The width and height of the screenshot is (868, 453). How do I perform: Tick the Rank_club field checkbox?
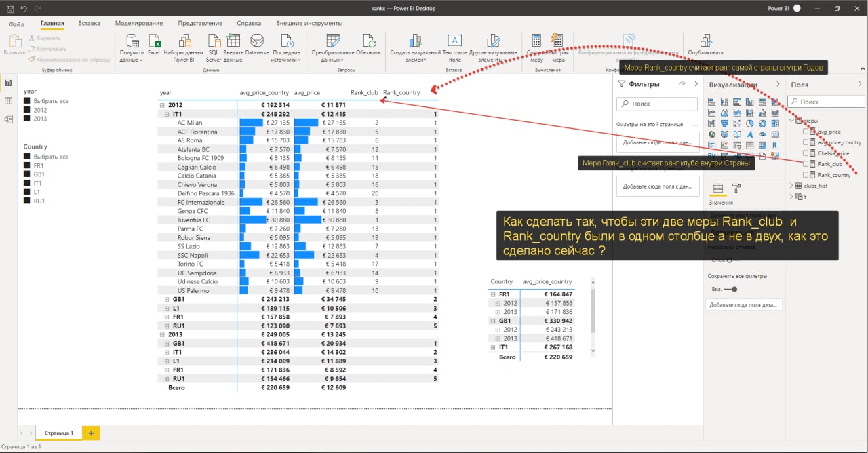click(806, 164)
